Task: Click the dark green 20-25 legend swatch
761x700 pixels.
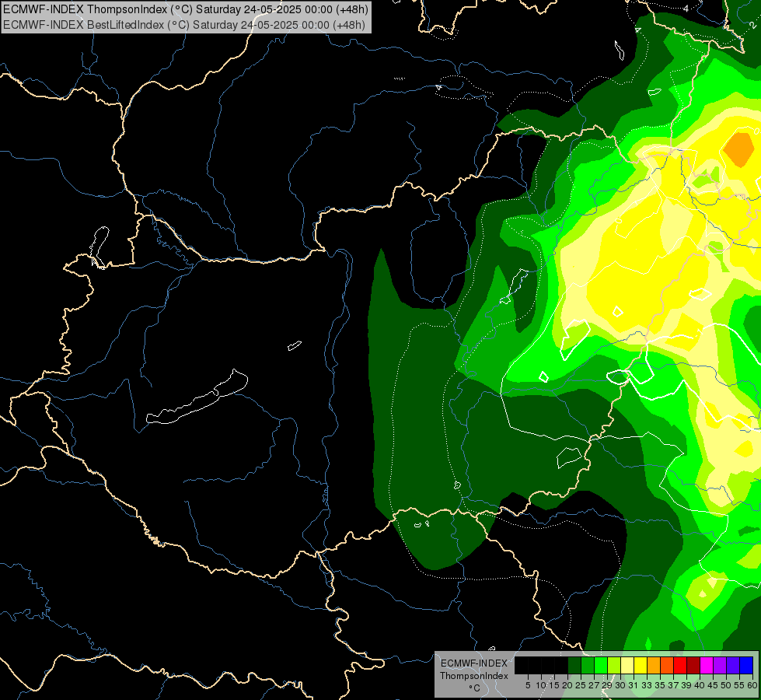Action: tap(574, 665)
